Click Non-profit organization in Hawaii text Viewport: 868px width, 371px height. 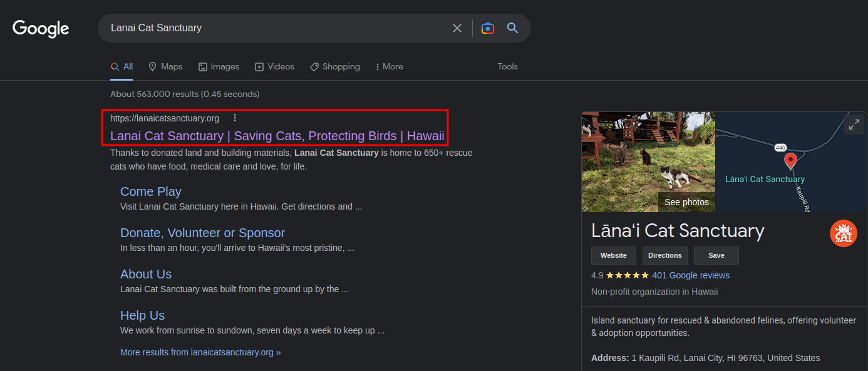(x=654, y=292)
